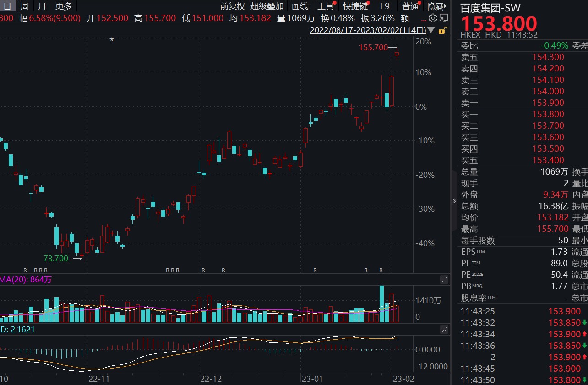Open the 更多 period options

pyautogui.click(x=64, y=6)
